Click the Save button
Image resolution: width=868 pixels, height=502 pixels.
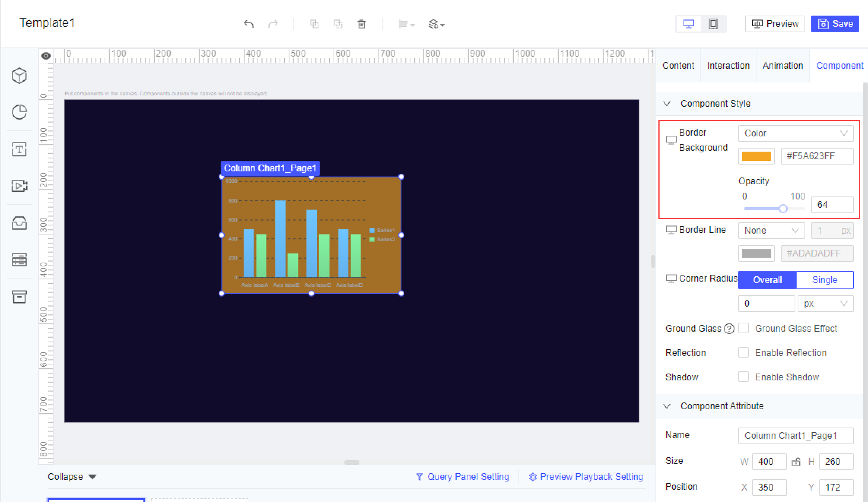coord(835,24)
